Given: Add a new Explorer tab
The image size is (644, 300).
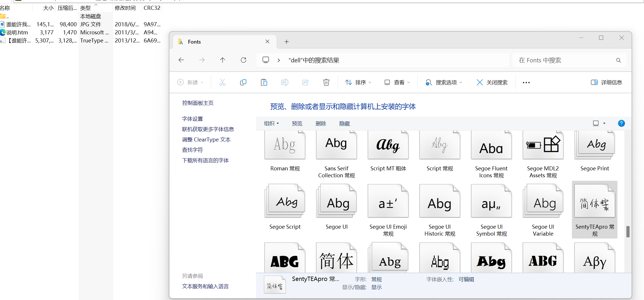Looking at the screenshot, I should click(287, 42).
